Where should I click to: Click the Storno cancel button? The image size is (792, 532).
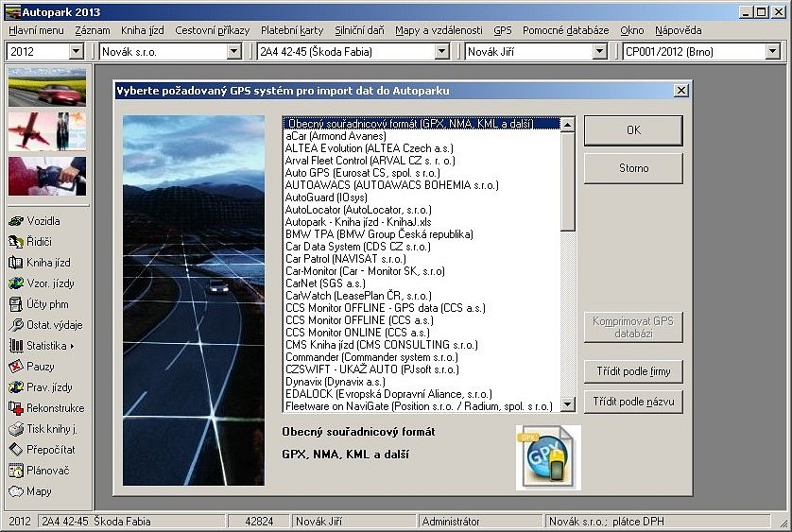tap(632, 168)
